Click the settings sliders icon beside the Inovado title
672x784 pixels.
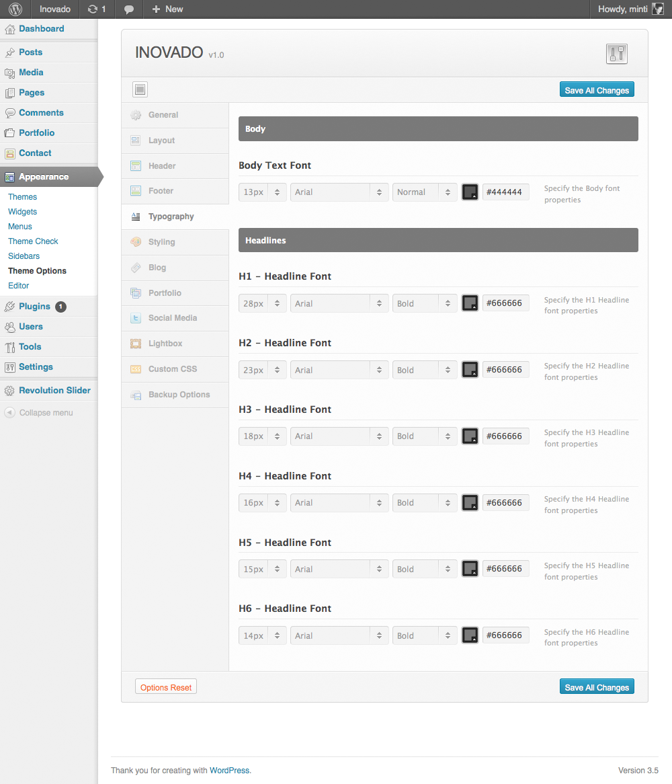point(616,54)
